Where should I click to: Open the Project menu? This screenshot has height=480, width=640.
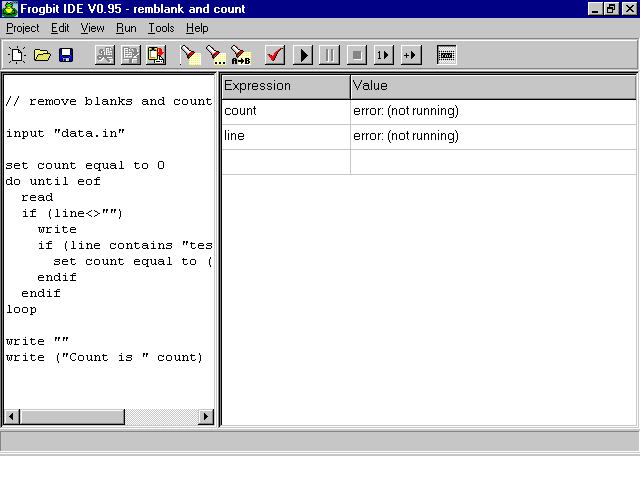pyautogui.click(x=23, y=28)
